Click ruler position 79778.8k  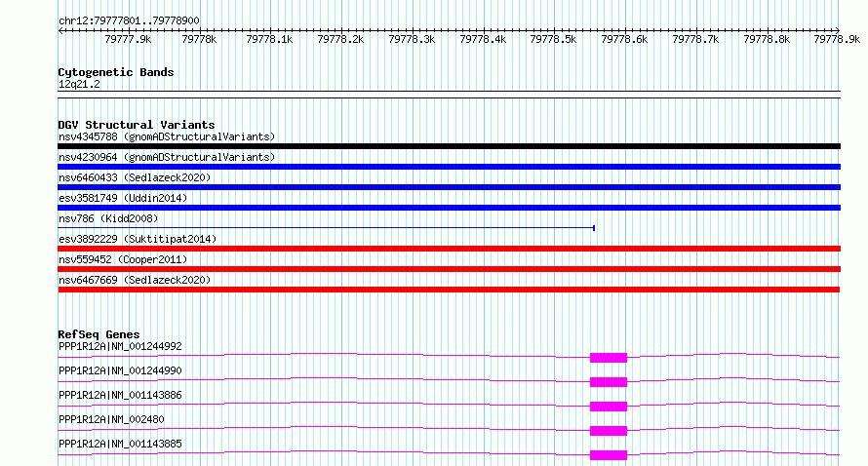pos(767,39)
